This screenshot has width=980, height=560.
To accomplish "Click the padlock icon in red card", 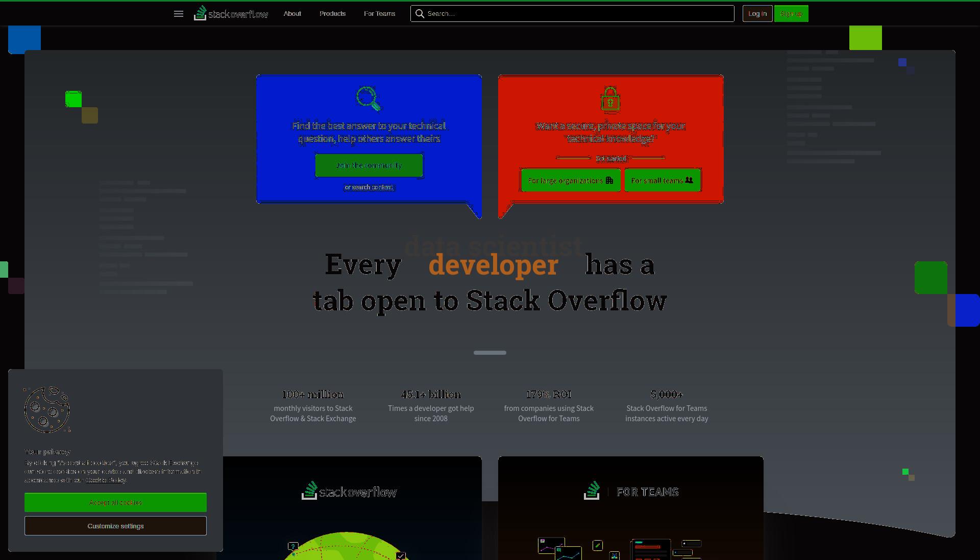I will [610, 99].
